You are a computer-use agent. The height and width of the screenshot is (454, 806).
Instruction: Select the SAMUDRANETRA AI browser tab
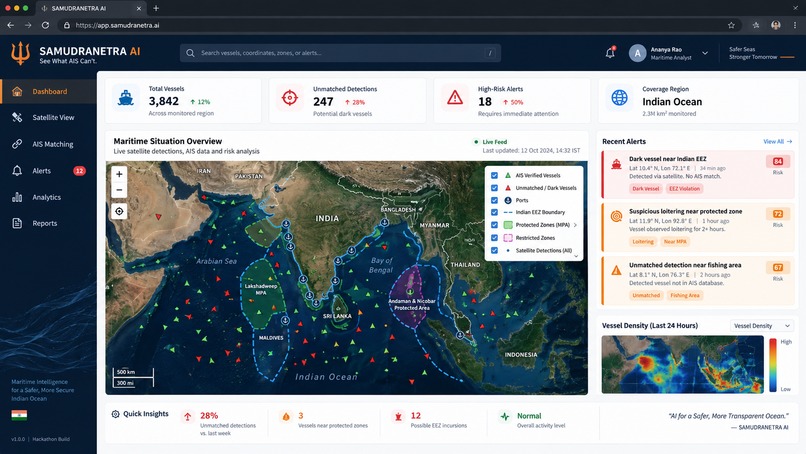(x=91, y=8)
